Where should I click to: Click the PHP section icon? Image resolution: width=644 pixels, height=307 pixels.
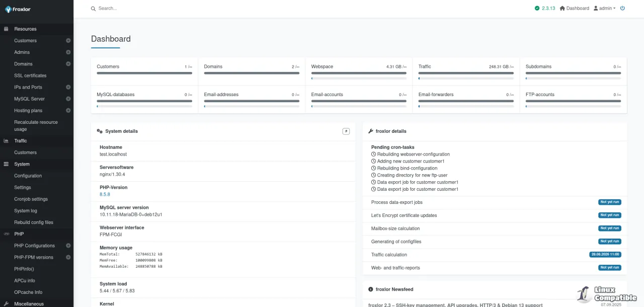pos(7,234)
